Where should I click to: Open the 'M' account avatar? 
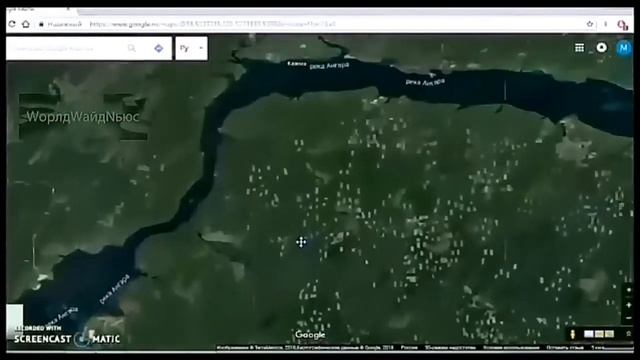624,48
